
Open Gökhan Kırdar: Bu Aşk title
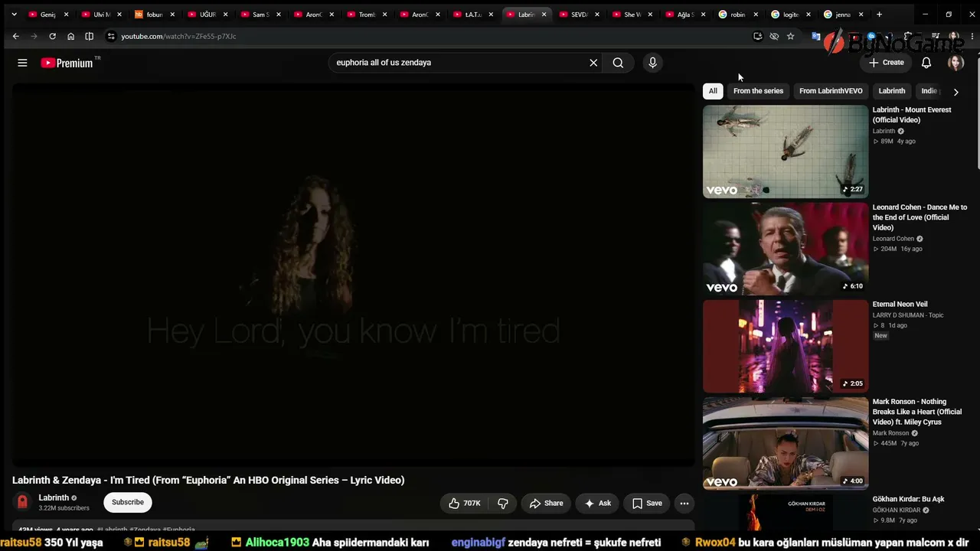tap(909, 499)
